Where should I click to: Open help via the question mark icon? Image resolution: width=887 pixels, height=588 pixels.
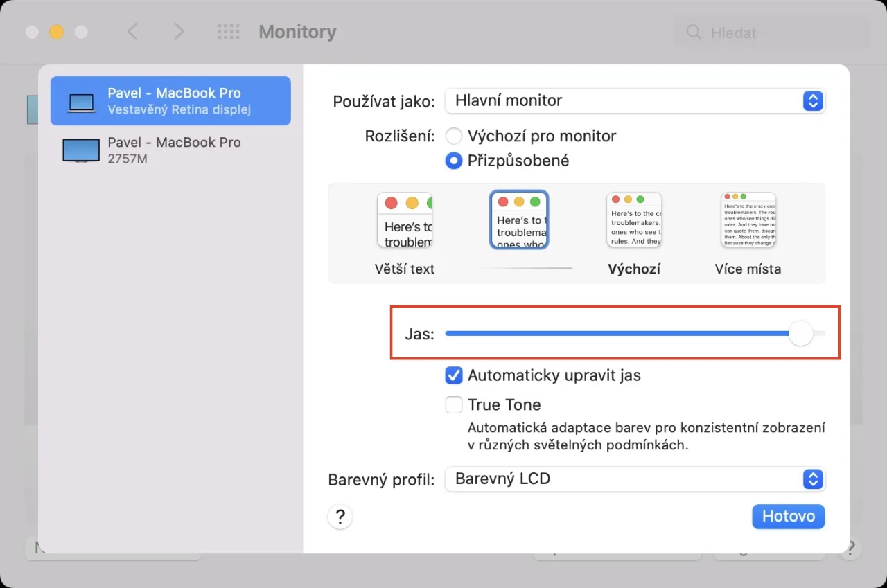340,517
